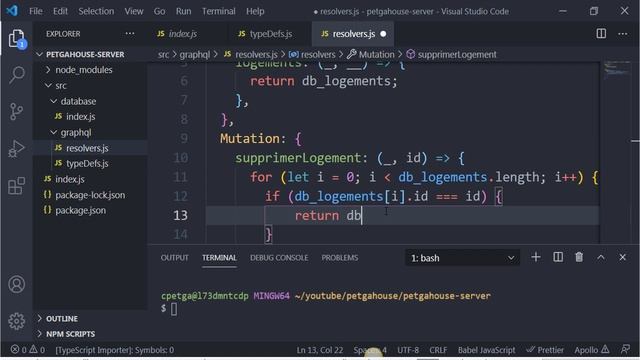Select resolvers.js in the file tree
Viewport: 640px width, 360px height.
point(87,148)
